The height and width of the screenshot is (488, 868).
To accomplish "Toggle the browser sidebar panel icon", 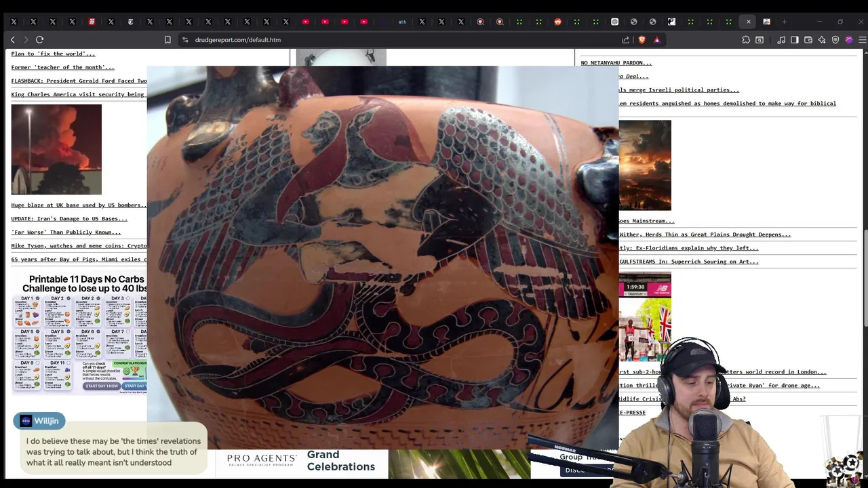I will 795,40.
